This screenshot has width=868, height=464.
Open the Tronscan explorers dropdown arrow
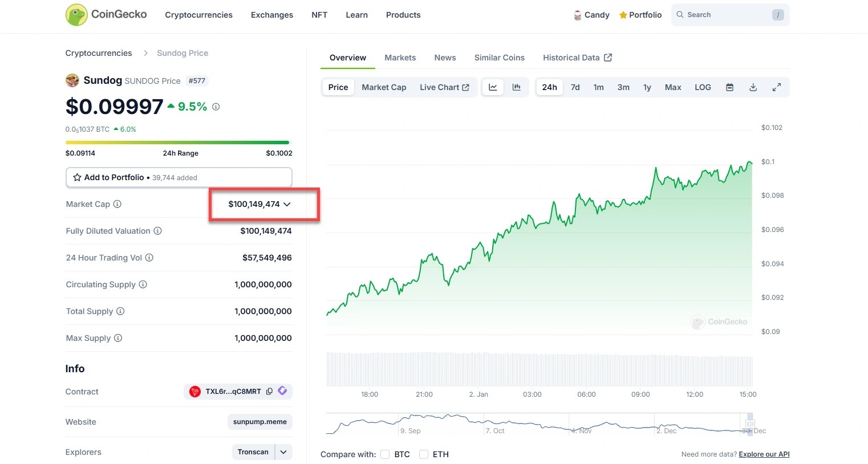click(283, 452)
